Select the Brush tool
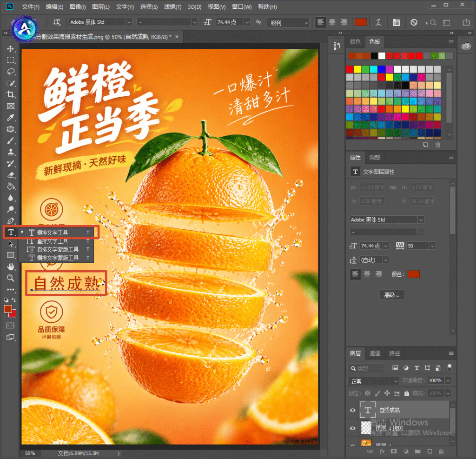 click(x=11, y=140)
